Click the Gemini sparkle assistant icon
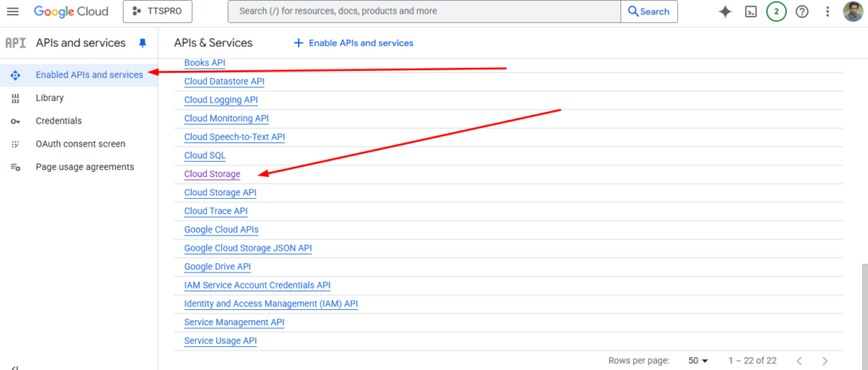This screenshot has width=868, height=370. point(725,12)
